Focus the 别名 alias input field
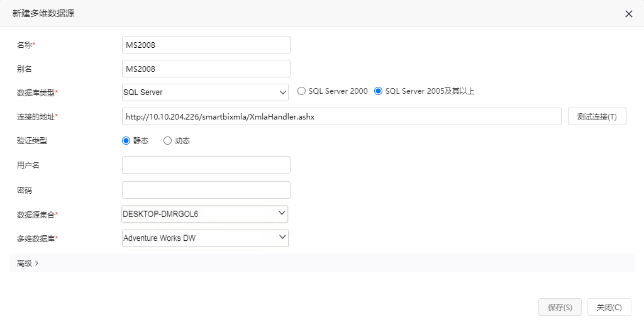This screenshot has width=644, height=329. (x=206, y=69)
